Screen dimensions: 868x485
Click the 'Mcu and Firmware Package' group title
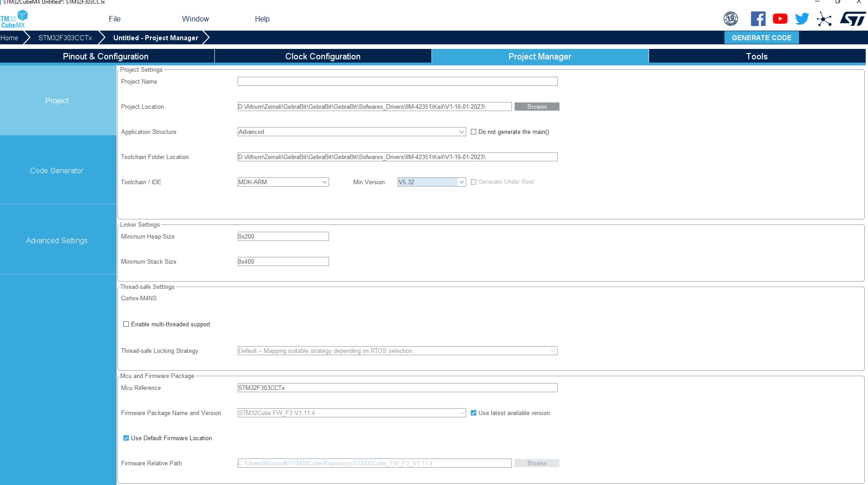click(157, 376)
